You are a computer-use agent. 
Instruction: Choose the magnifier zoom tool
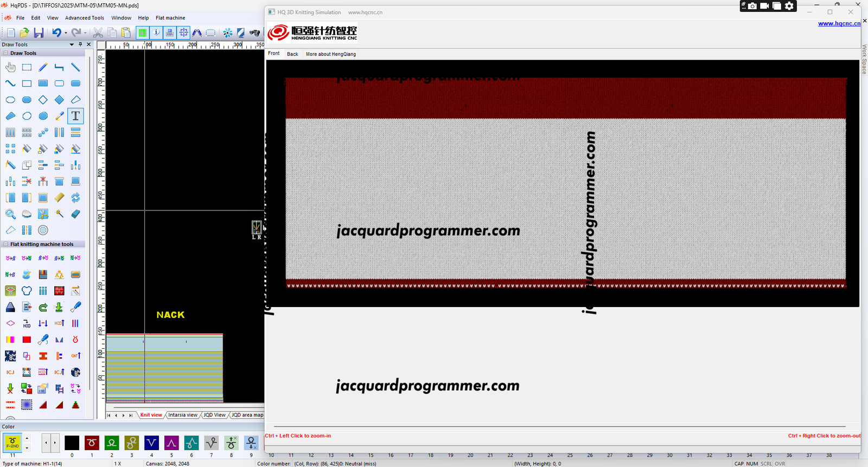point(10,214)
